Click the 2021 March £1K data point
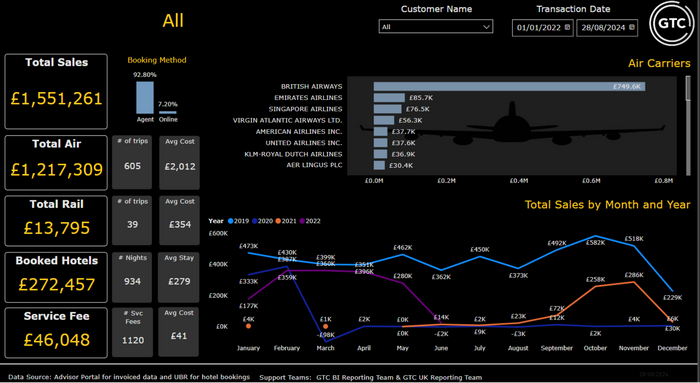Viewport: 700px width, 383px height. pos(325,326)
